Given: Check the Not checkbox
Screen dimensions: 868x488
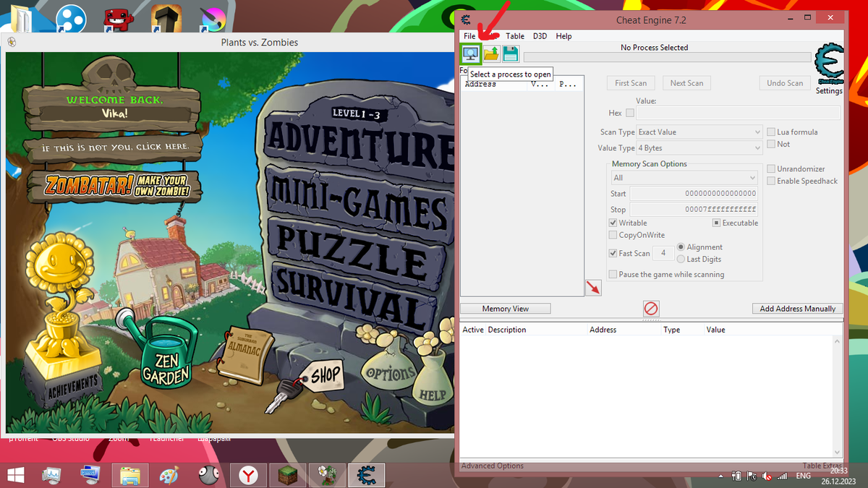Looking at the screenshot, I should pos(771,144).
